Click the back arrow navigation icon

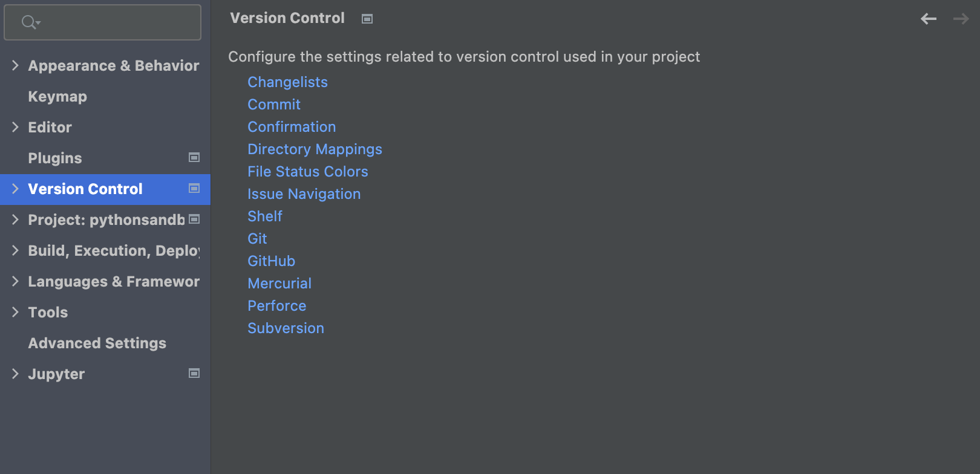tap(929, 19)
